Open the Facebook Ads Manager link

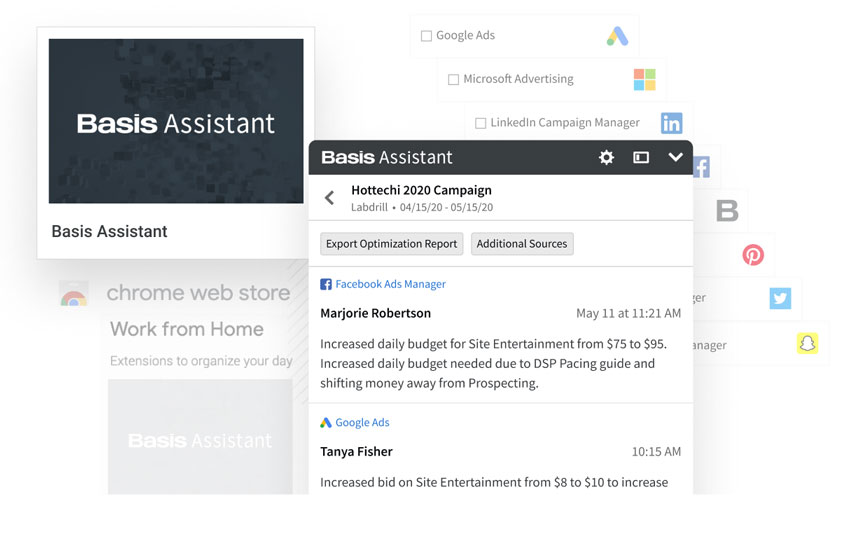tap(390, 284)
